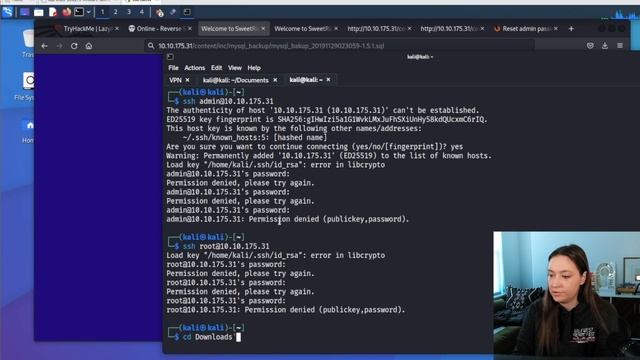
Task: Switch to workspace 2
Action: tap(116, 12)
